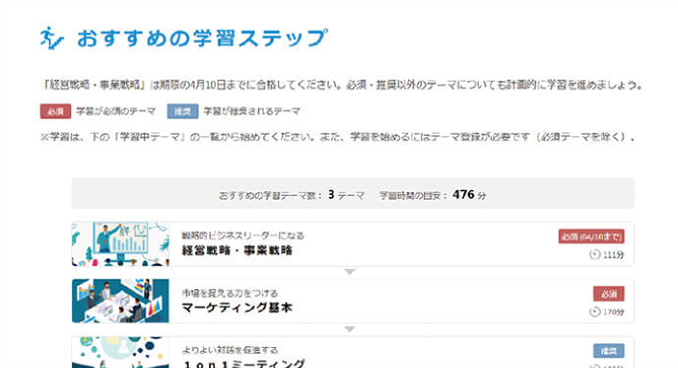Image resolution: width=678 pixels, height=368 pixels.
Task: Select the 1on1ミーティング card thumbnail
Action: [121, 352]
